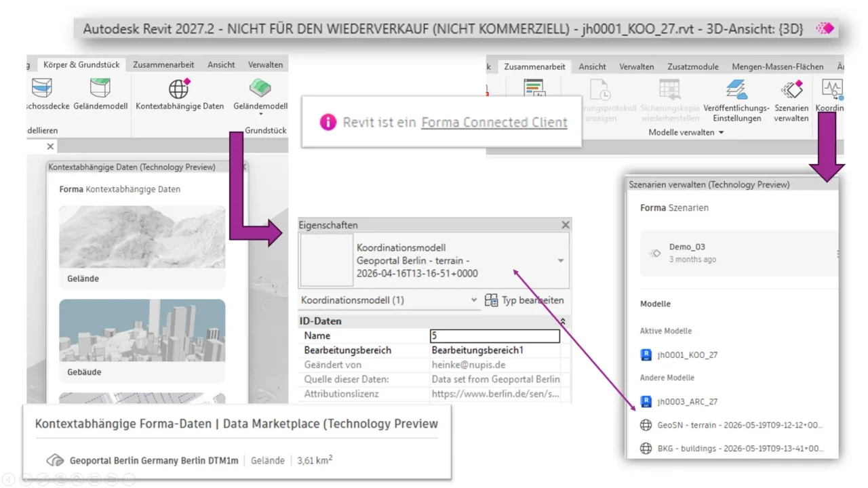
Task: Open the Koordinationsmodell (1) filter dropdown
Action: pos(474,300)
